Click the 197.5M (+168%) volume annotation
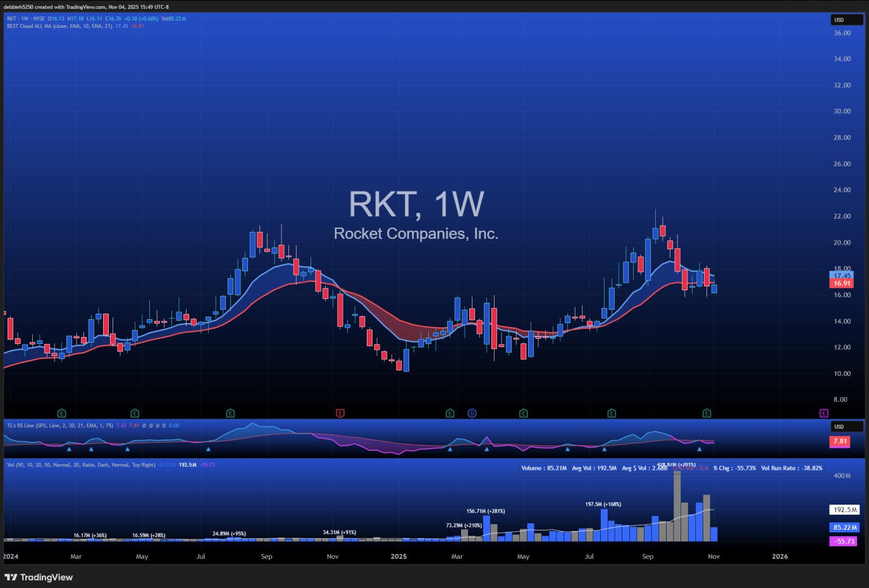 click(x=603, y=505)
